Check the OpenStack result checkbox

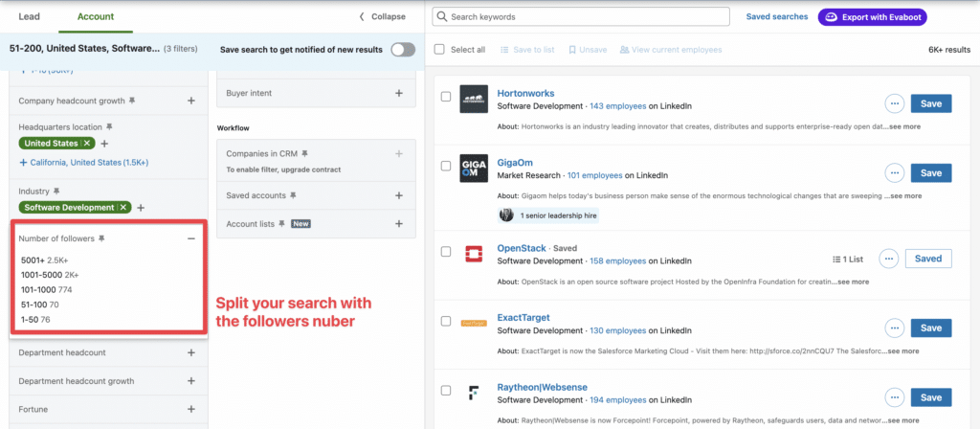click(x=446, y=252)
